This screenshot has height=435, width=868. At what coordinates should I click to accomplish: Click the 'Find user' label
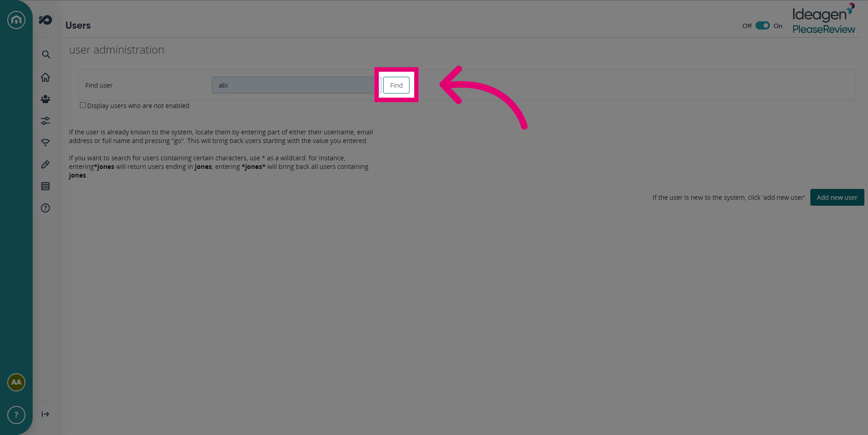[x=99, y=85]
